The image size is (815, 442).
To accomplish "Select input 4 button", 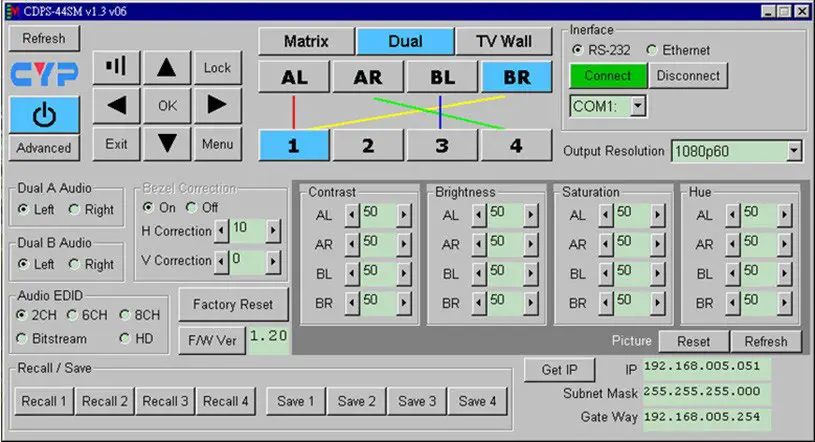I will point(516,145).
